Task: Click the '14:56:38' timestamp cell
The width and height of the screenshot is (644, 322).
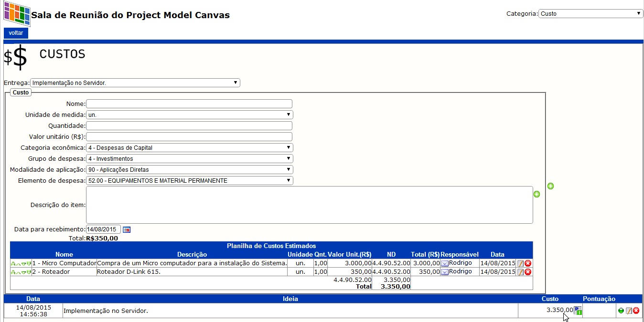Action: 33,314
